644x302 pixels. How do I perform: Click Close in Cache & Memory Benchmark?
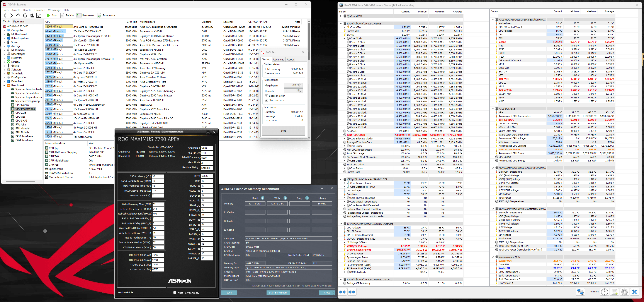click(x=327, y=292)
